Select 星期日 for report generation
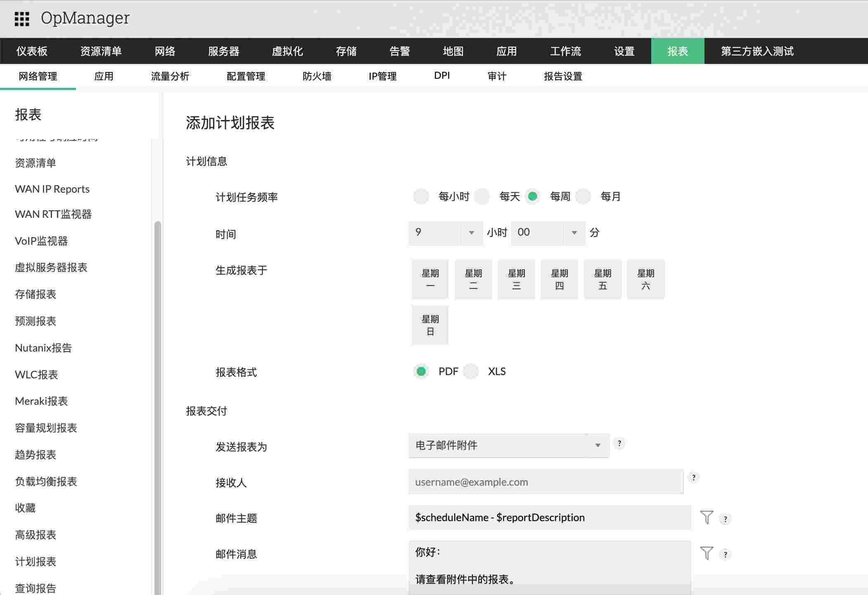The height and width of the screenshot is (595, 868). [x=430, y=325]
